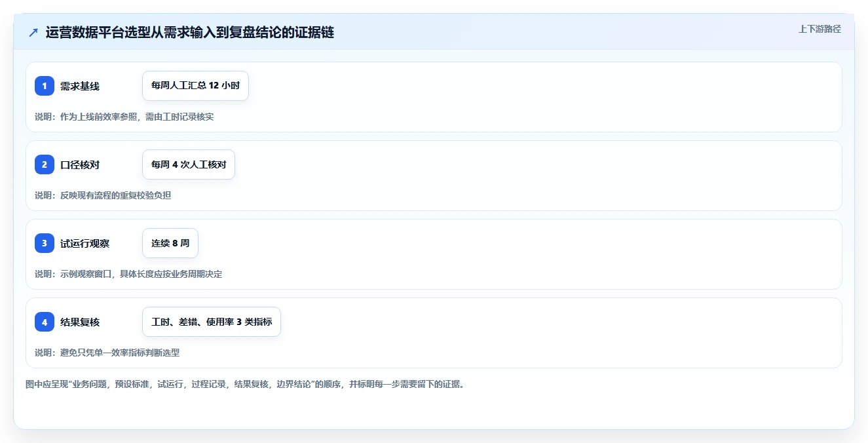Click the note 避免只凭单一效率指标判断选型
The image size is (868, 443).
[x=107, y=353]
